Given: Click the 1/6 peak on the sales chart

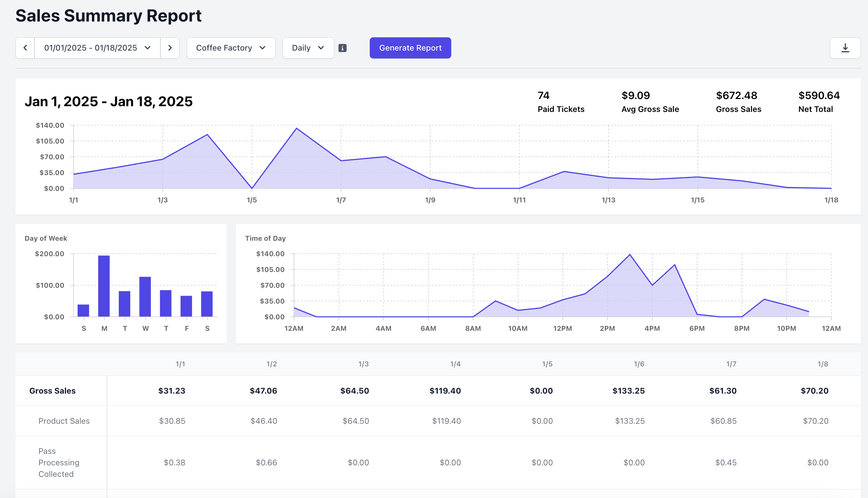Looking at the screenshot, I should pyautogui.click(x=297, y=128).
